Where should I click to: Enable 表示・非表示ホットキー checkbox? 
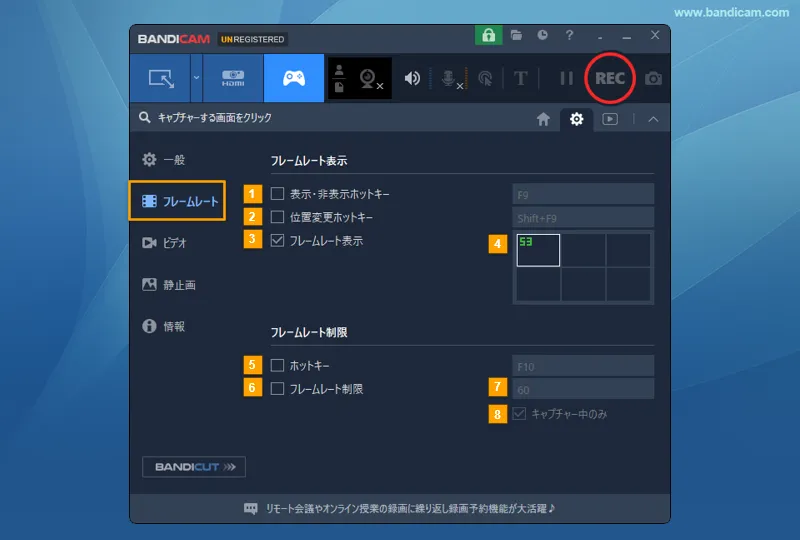point(277,194)
